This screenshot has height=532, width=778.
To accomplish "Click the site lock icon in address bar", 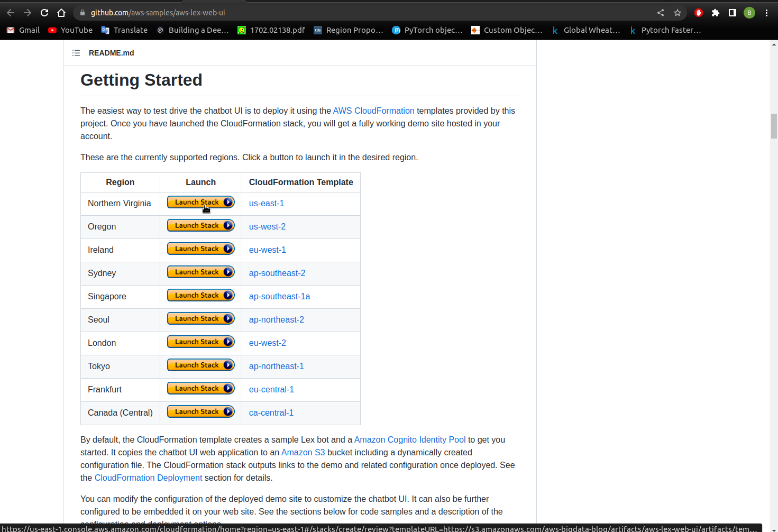I will [x=83, y=13].
